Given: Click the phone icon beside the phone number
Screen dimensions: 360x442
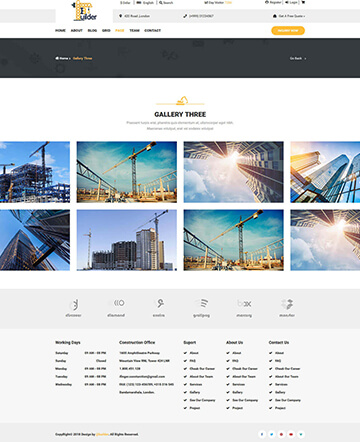Looking at the screenshot, I should (x=185, y=16).
